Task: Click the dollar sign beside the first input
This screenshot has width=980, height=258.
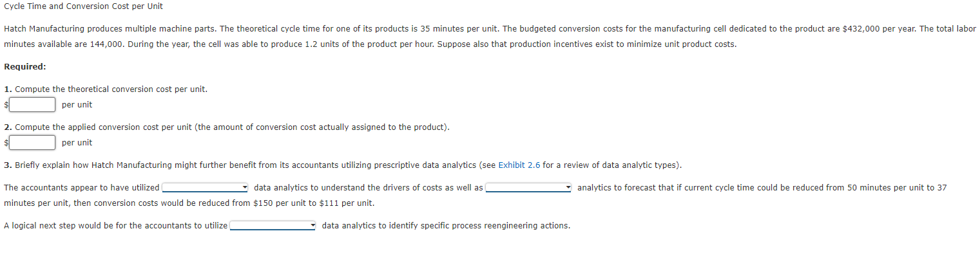Action: tap(6, 104)
